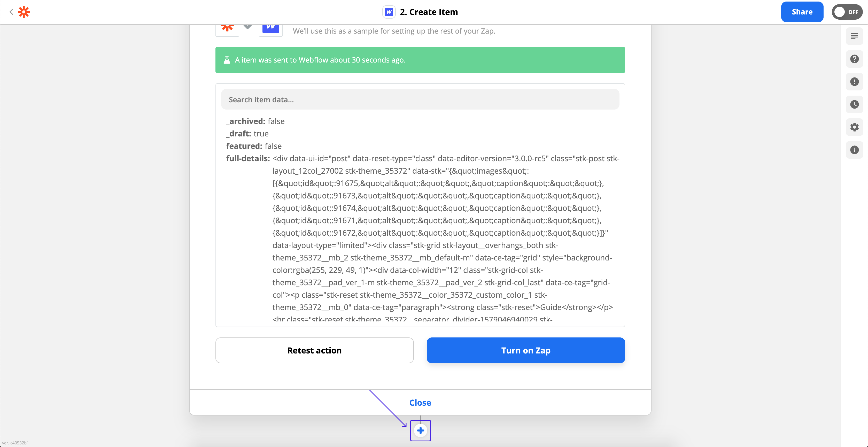Click the Zapier logo in the top left

click(24, 12)
